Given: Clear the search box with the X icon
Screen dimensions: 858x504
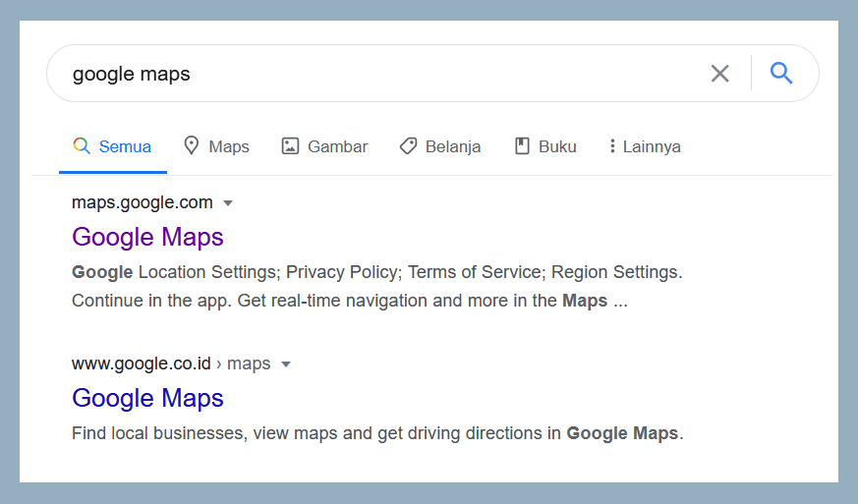Looking at the screenshot, I should (719, 74).
